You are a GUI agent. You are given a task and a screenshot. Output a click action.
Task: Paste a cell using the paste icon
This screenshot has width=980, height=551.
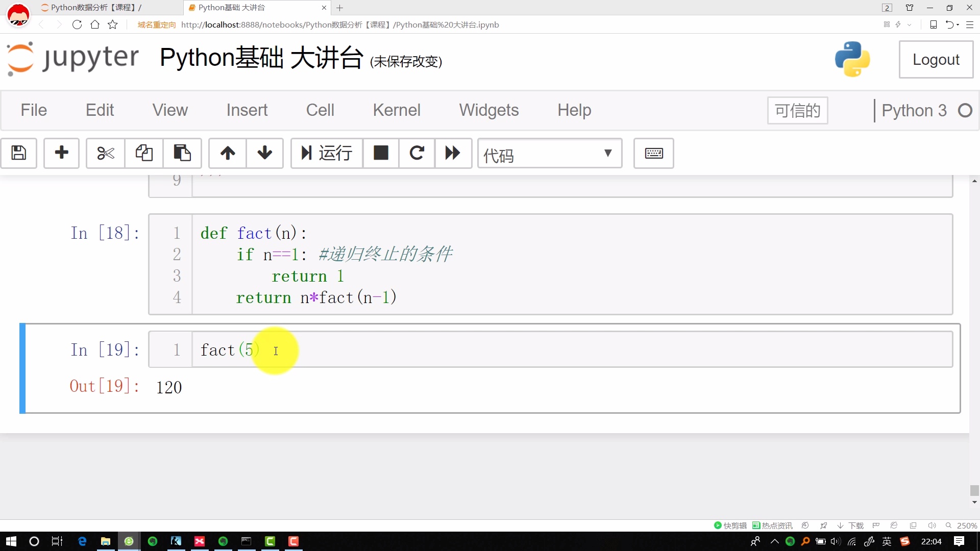[182, 154]
